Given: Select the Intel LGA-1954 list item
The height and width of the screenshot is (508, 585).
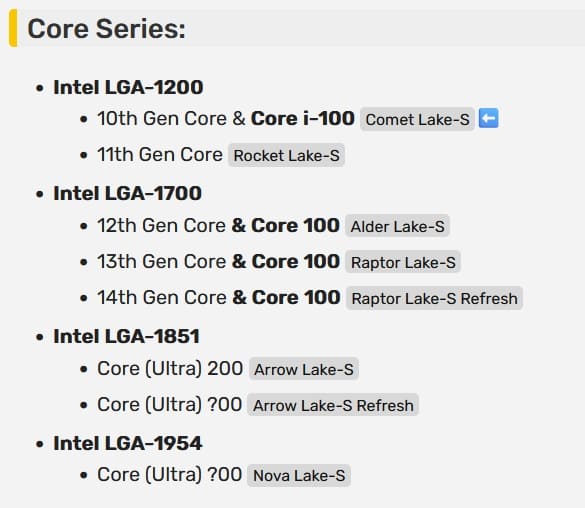Looking at the screenshot, I should pyautogui.click(x=128, y=443).
